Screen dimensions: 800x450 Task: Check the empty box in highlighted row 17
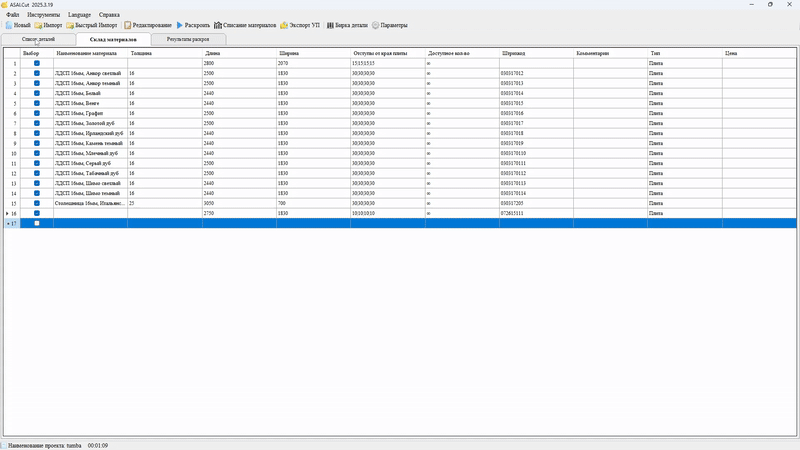click(x=37, y=223)
